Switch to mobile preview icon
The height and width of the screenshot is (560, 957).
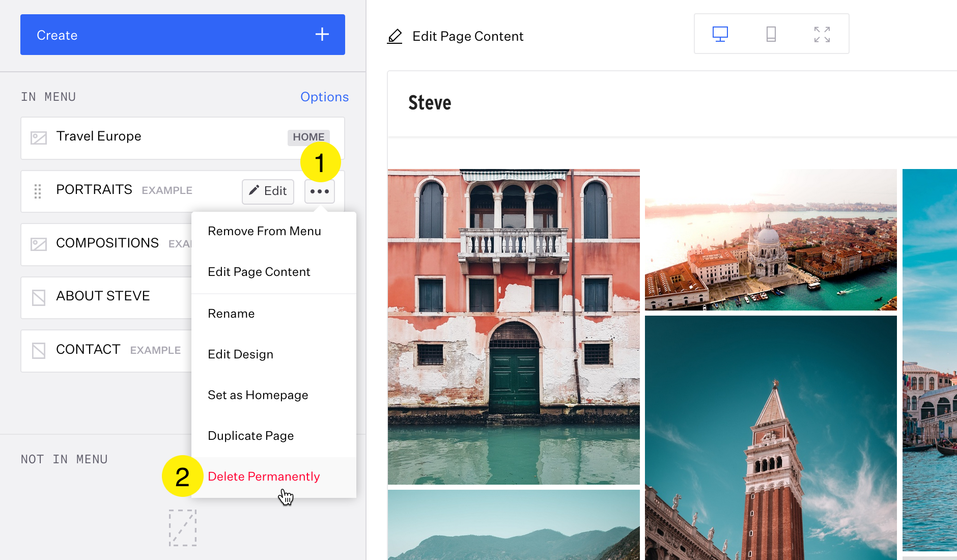(x=771, y=34)
